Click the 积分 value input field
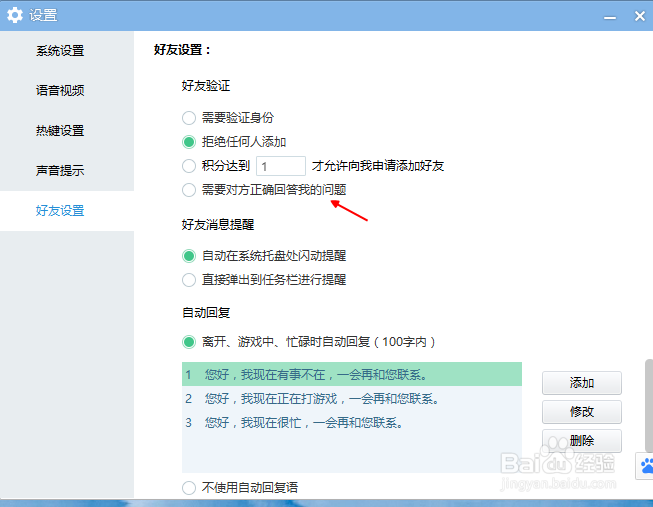Image resolution: width=653 pixels, height=507 pixels. tap(281, 166)
